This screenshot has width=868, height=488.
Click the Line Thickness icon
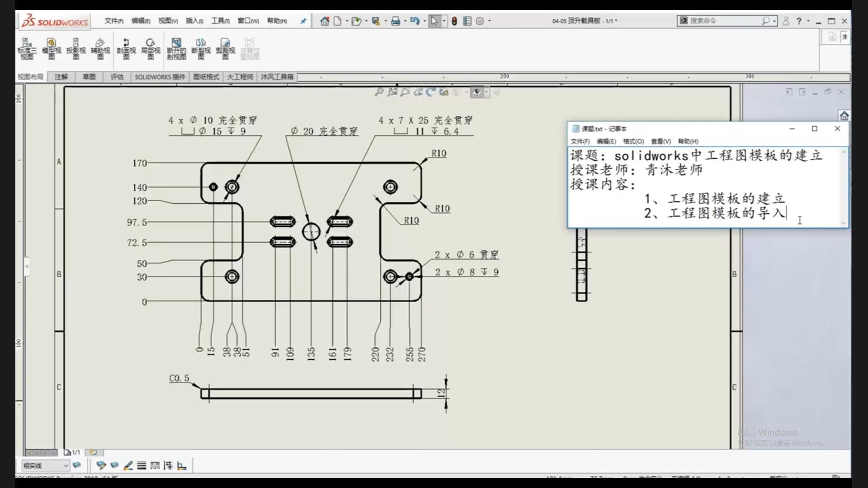[142, 465]
